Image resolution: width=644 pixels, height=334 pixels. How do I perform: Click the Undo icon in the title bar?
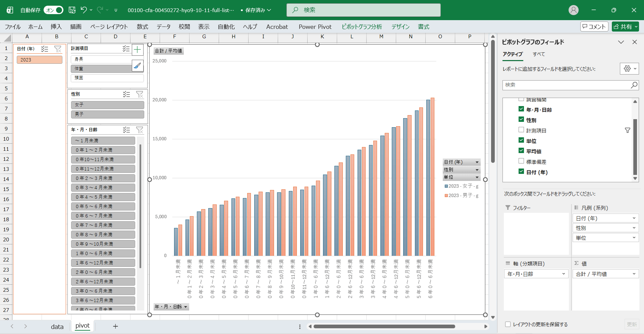84,10
